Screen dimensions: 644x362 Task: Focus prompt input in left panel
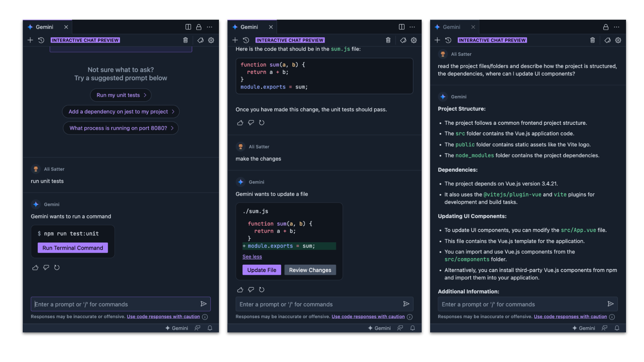tap(121, 304)
